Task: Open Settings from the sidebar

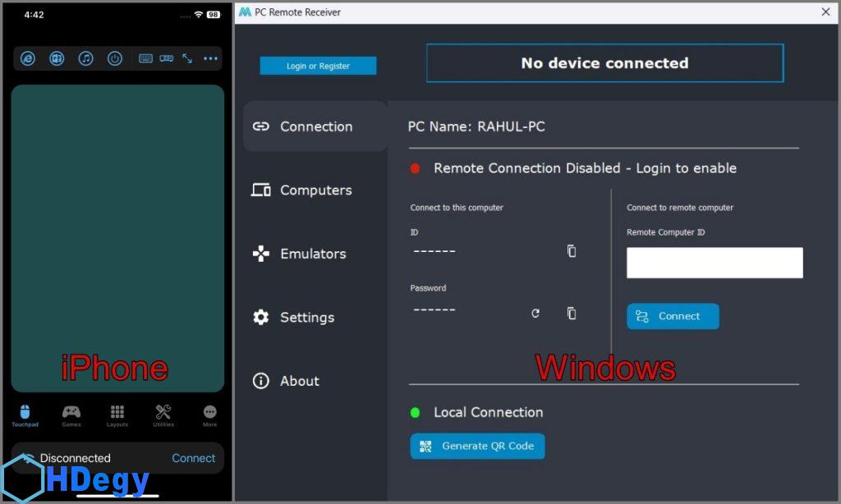Action: click(306, 317)
